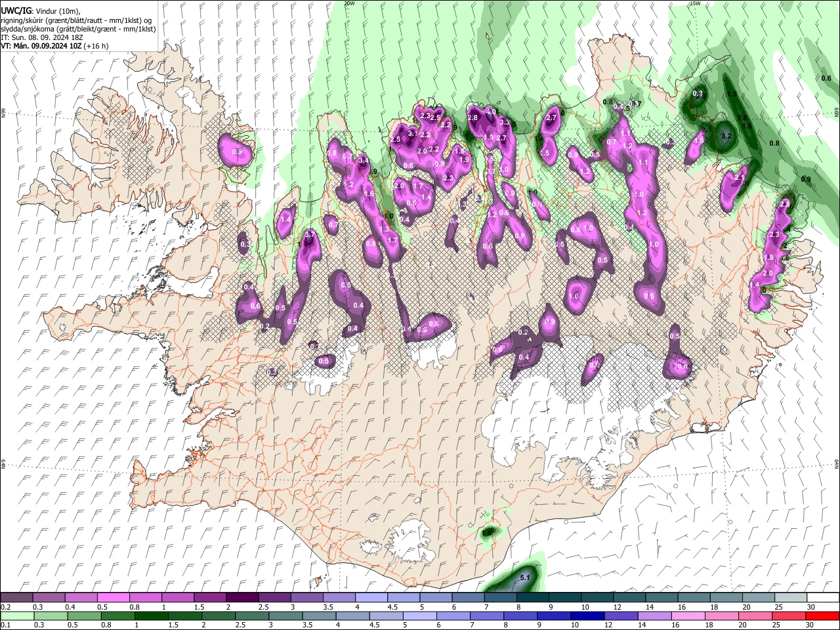Pick the crimson rain swatch between 25 and 30
Screen dimensions: 840x630
coord(789,616)
